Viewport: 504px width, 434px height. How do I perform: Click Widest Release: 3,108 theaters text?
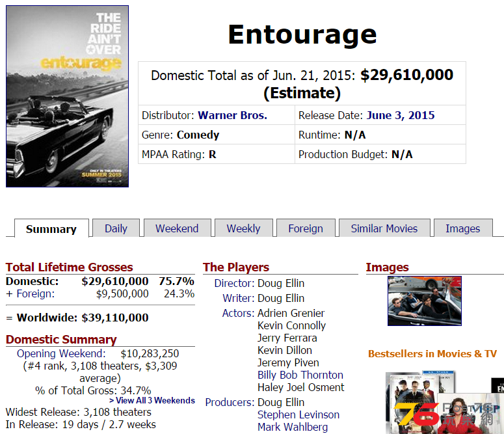pyautogui.click(x=79, y=412)
